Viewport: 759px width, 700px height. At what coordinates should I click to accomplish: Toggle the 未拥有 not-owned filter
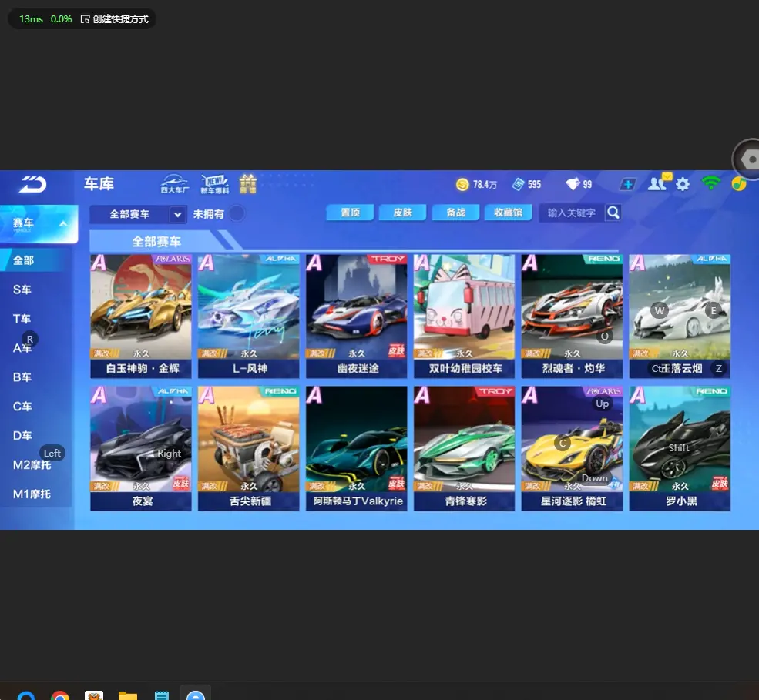click(x=237, y=213)
